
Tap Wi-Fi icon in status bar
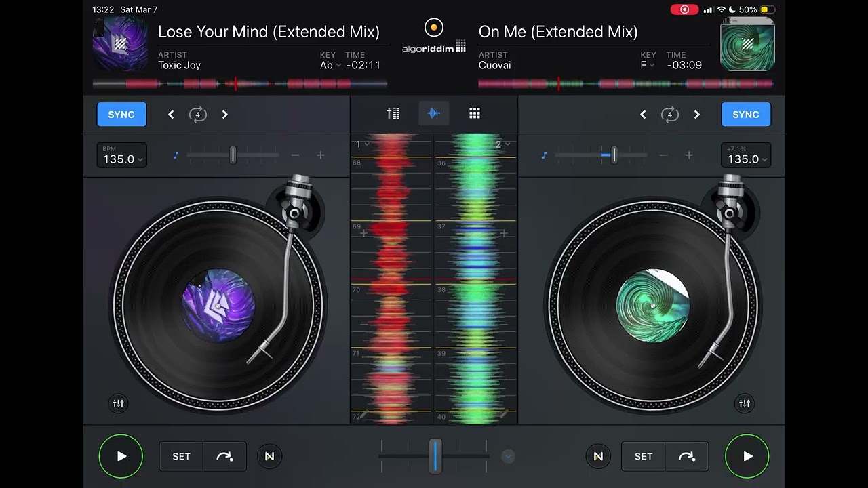(x=722, y=9)
